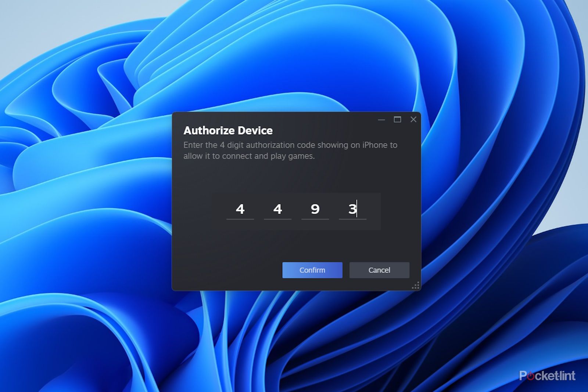588x392 pixels.
Task: Click the digit field showing 9
Action: 315,209
